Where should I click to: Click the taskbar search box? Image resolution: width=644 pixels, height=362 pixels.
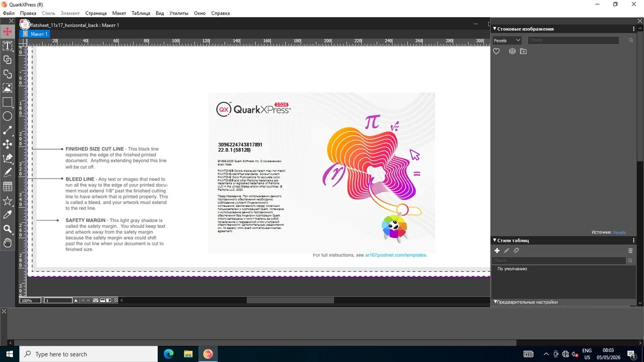tap(89, 354)
